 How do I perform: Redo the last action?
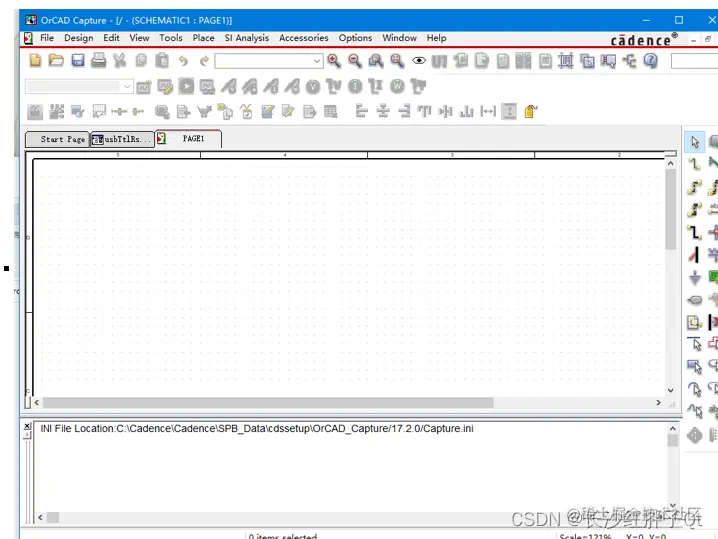pyautogui.click(x=204, y=60)
